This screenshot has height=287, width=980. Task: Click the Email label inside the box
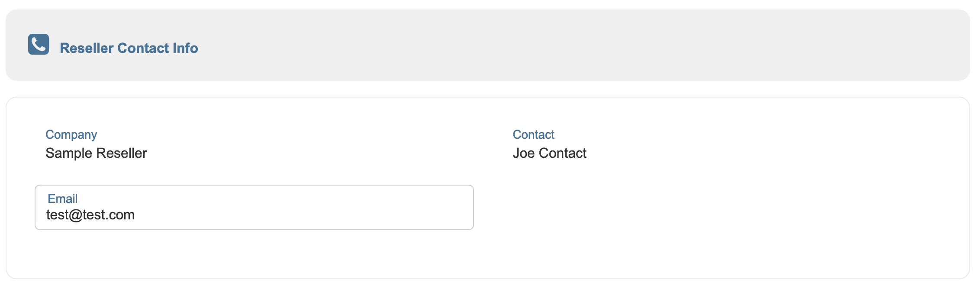(62, 199)
